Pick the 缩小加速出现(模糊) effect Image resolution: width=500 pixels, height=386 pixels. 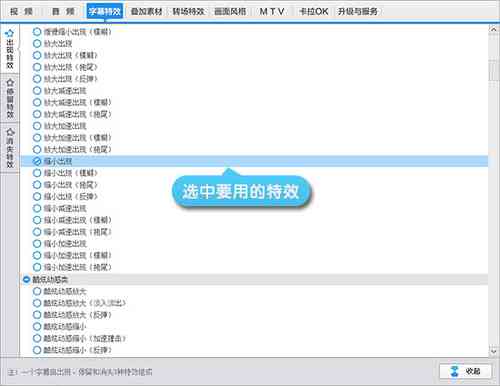pos(72,255)
